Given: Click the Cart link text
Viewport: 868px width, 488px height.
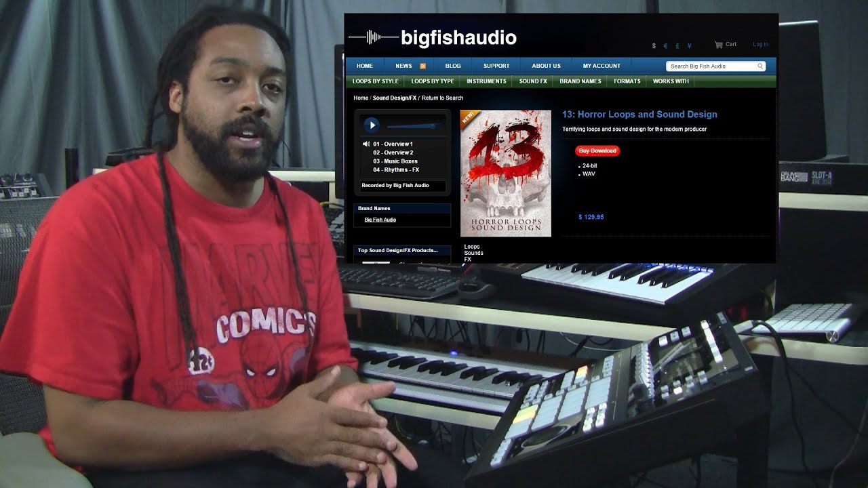Looking at the screenshot, I should click(x=731, y=44).
